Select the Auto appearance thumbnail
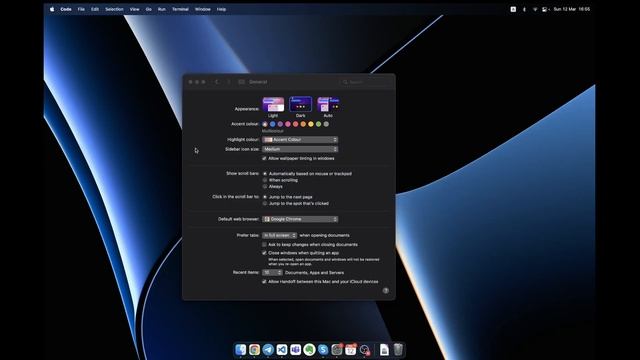 click(328, 104)
